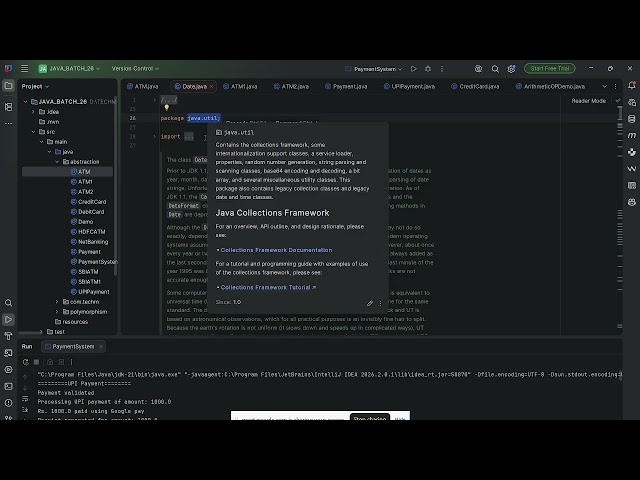Viewport: 640px width, 480px height.
Task: Open Collections Framework Tutorial link
Action: (x=268, y=287)
